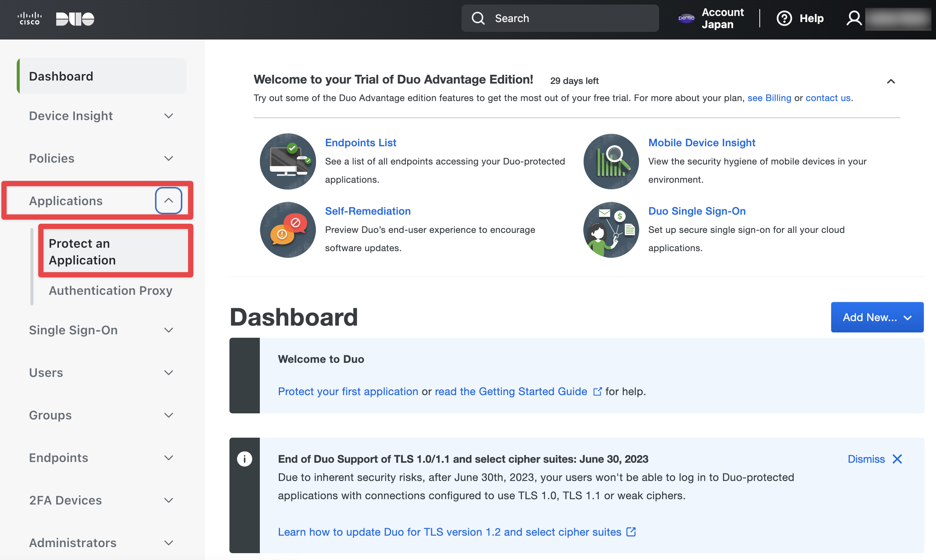Click the Welcome to Duo heading
This screenshot has width=936, height=560.
click(321, 359)
